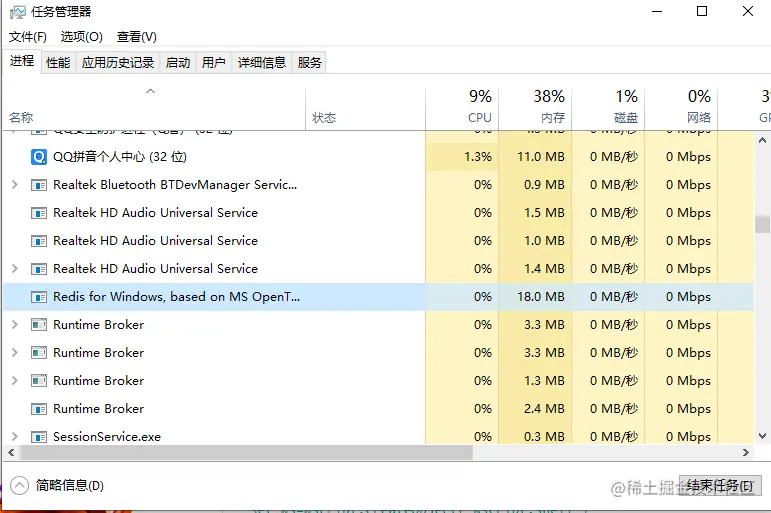
Task: Click the 0.9 MB memory value
Action: [544, 185]
